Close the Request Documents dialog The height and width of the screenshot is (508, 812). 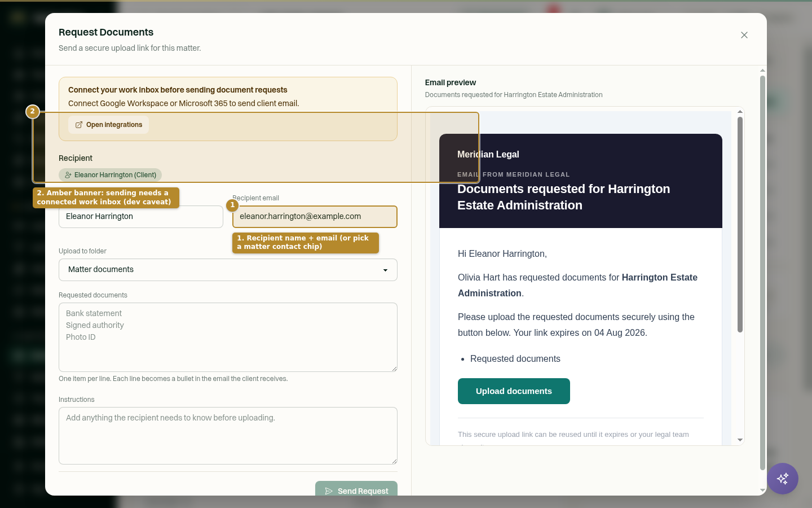[x=744, y=35]
